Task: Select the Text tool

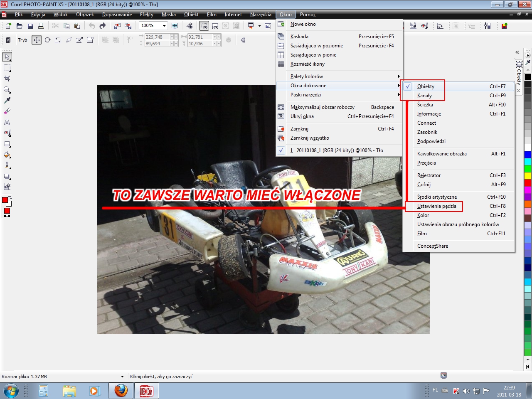Action: [x=7, y=122]
